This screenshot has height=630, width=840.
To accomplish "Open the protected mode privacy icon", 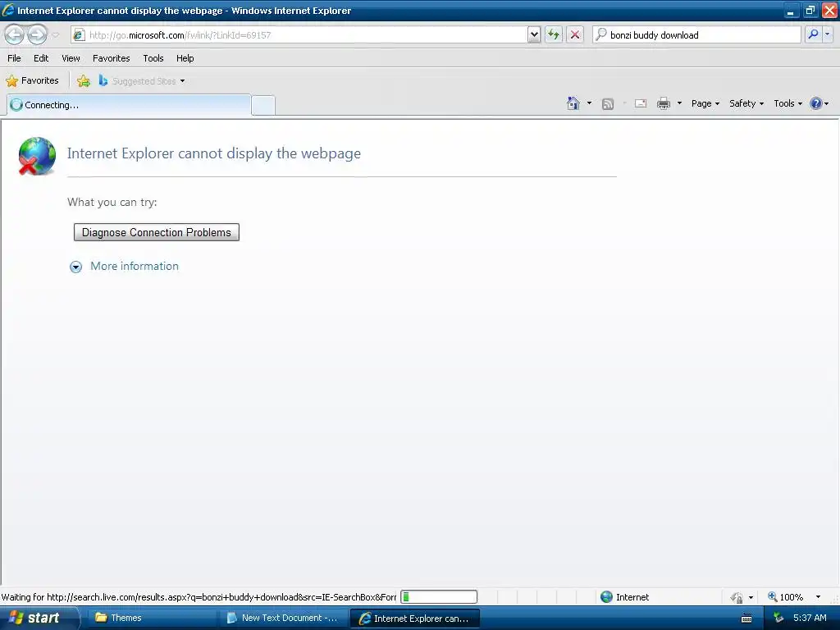I will click(x=737, y=597).
